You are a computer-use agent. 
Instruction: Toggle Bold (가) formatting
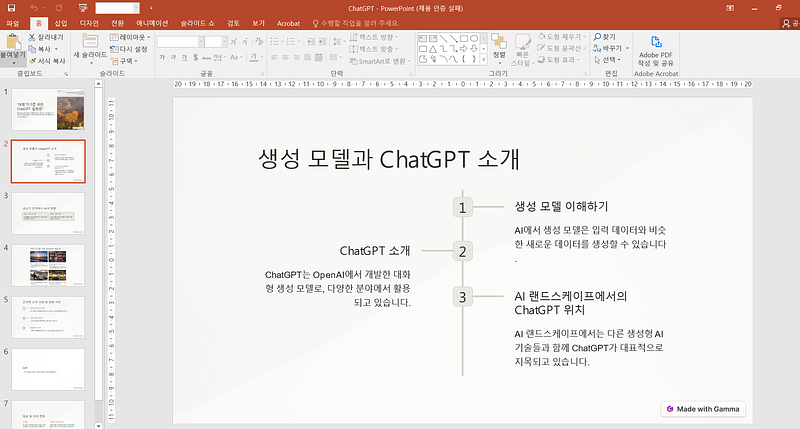pyautogui.click(x=162, y=57)
